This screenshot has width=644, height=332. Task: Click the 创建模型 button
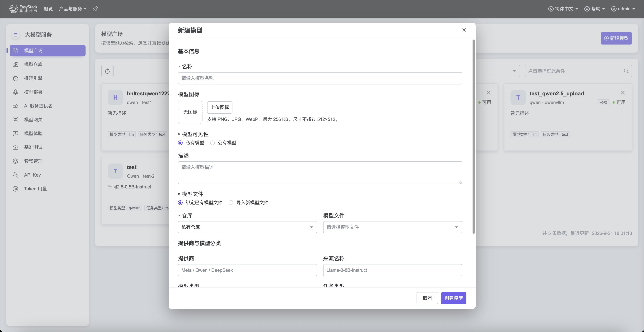click(x=454, y=298)
